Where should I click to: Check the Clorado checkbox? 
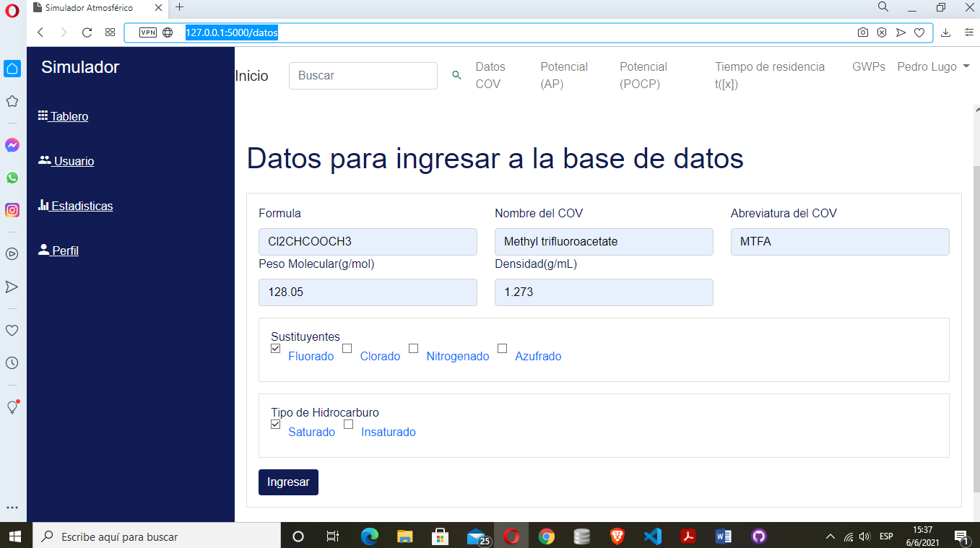point(347,348)
